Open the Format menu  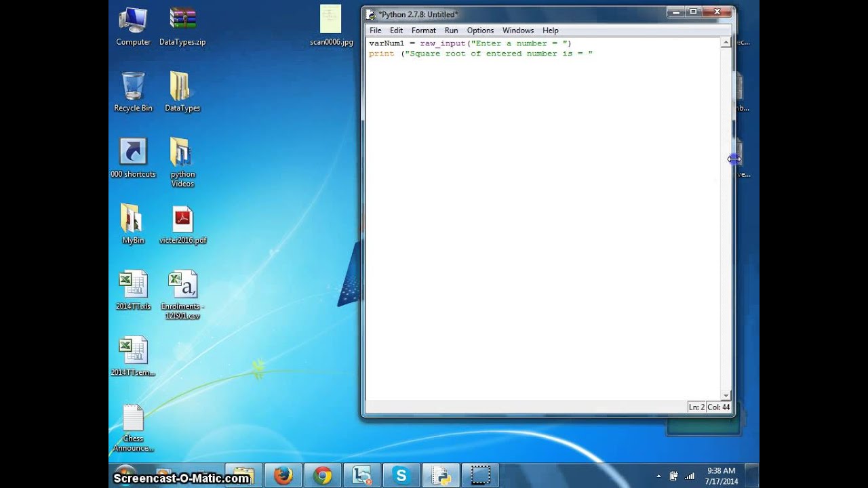pos(423,30)
